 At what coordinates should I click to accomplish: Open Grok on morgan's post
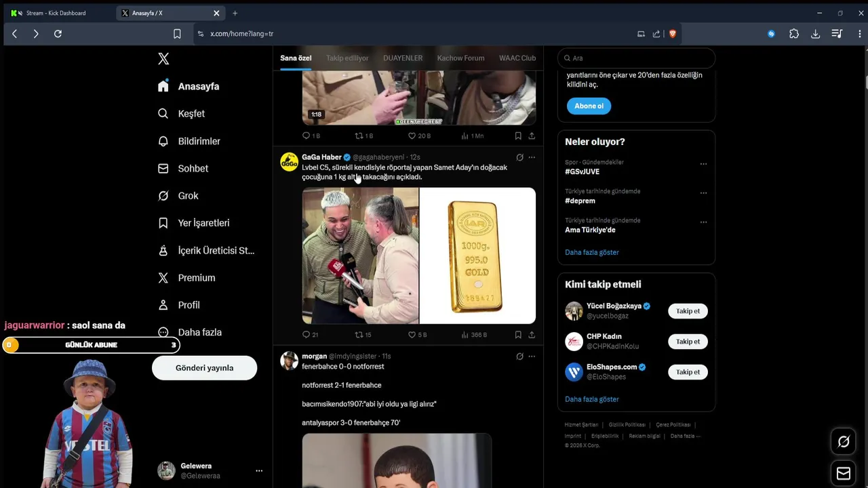point(519,356)
